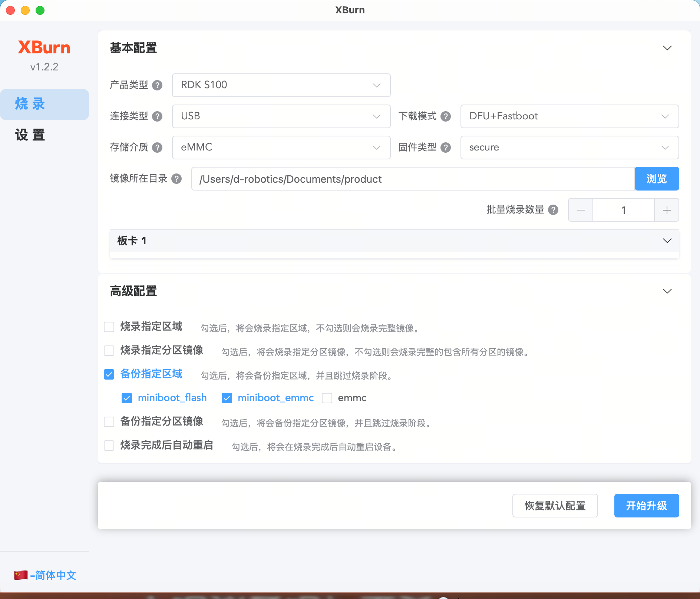Click the XBurn logo in sidebar
This screenshot has height=599, width=700.
point(44,47)
